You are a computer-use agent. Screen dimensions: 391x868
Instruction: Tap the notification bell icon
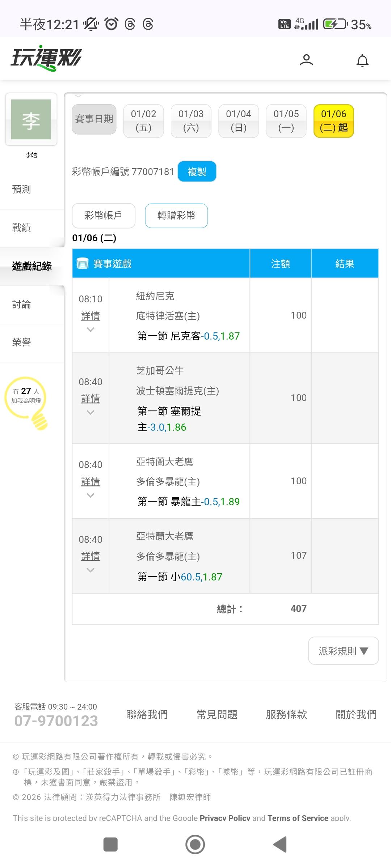pos(362,60)
